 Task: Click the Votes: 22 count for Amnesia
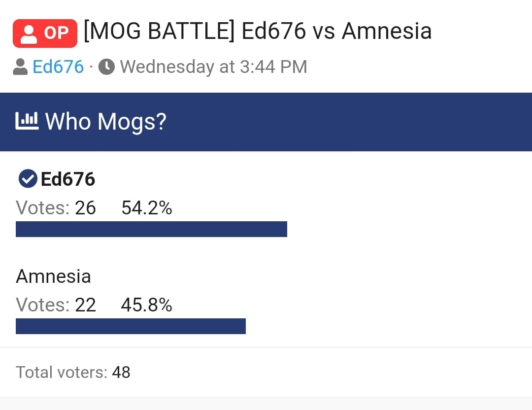tap(56, 306)
